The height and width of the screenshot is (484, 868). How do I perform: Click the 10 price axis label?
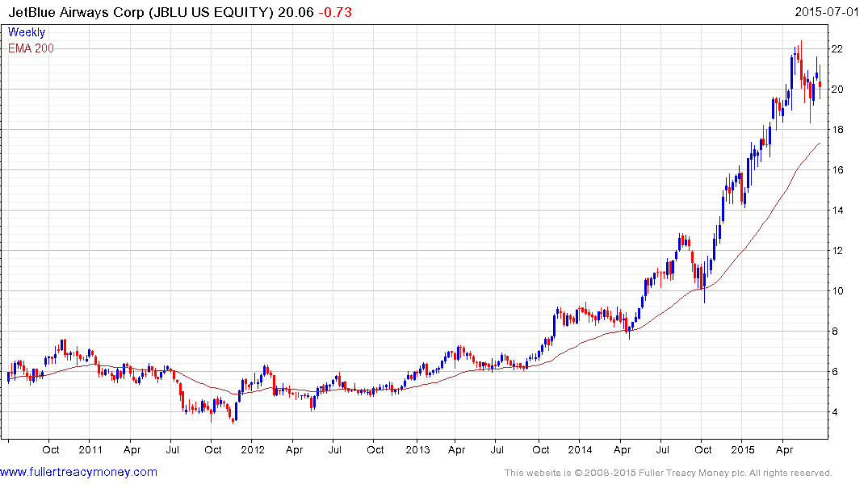(x=837, y=291)
